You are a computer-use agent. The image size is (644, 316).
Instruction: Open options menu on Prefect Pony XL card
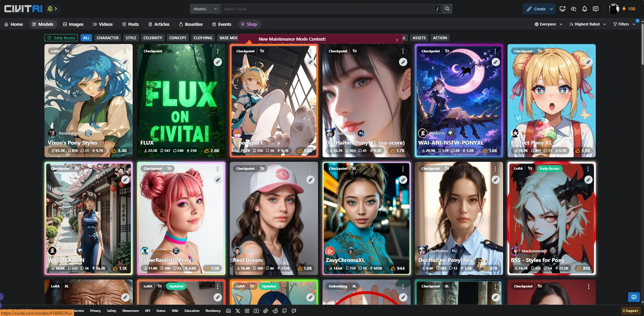coord(588,51)
